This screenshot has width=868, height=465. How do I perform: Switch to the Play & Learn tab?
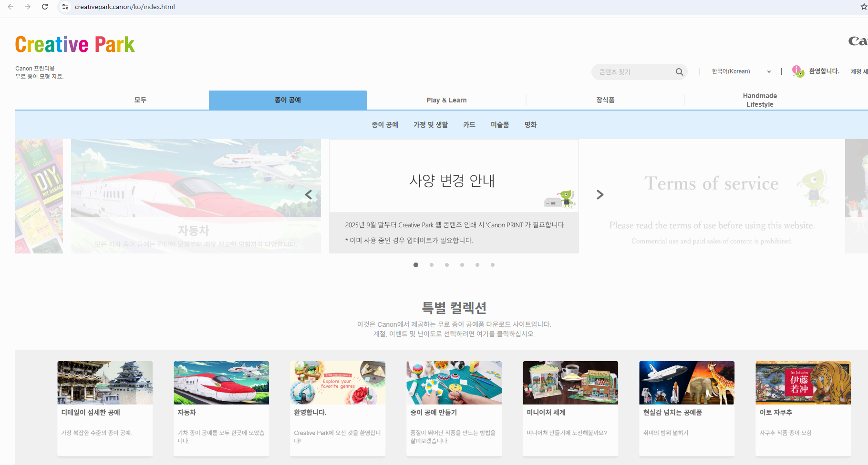(x=446, y=100)
